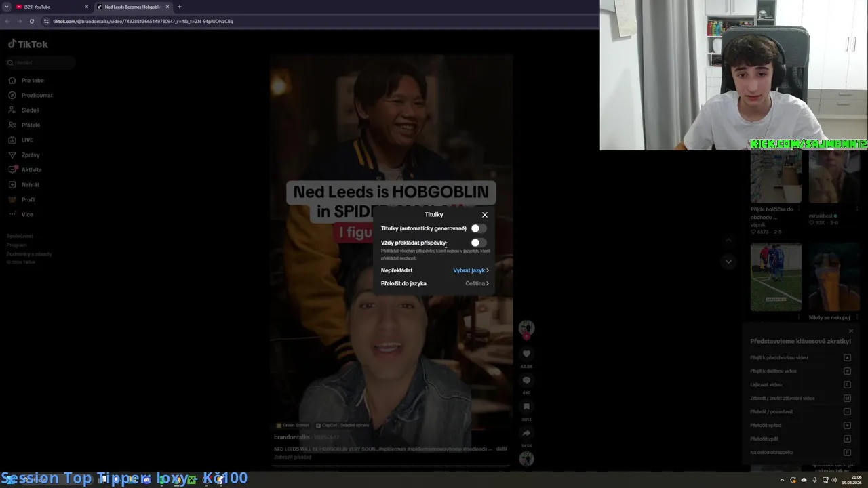Switch to Ned Leeds Becomes Hobgoblin tab
This screenshot has height=488, width=868.
click(132, 7)
